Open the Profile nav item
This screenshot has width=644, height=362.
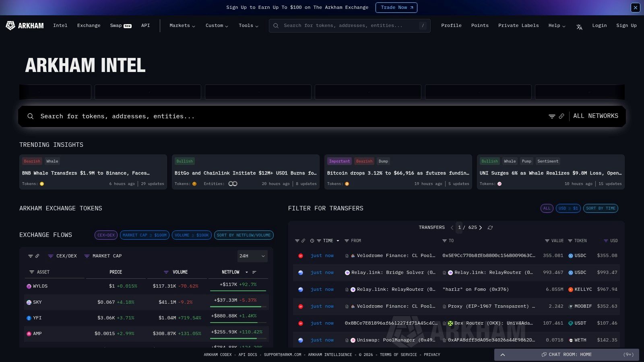click(451, 26)
